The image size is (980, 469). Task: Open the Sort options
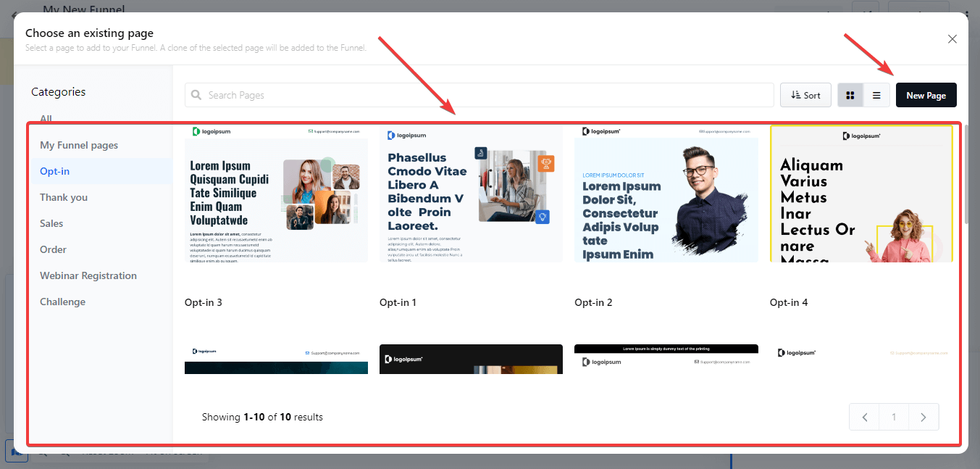point(805,94)
